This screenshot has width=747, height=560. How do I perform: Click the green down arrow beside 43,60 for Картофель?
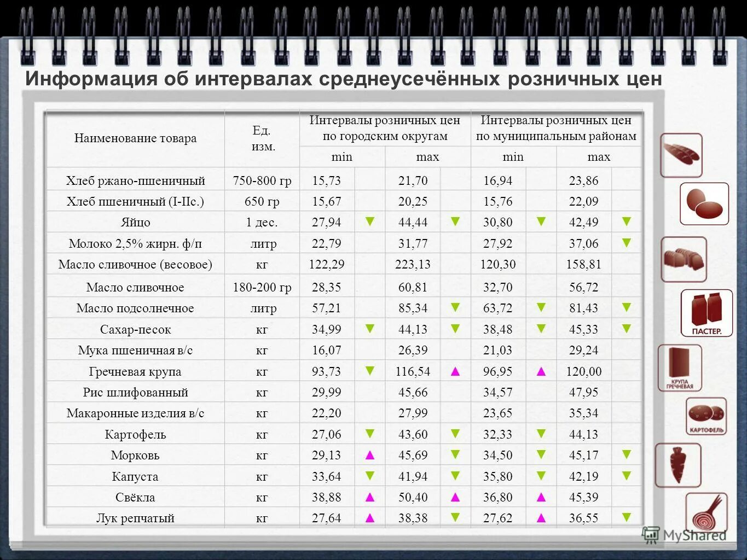455,434
